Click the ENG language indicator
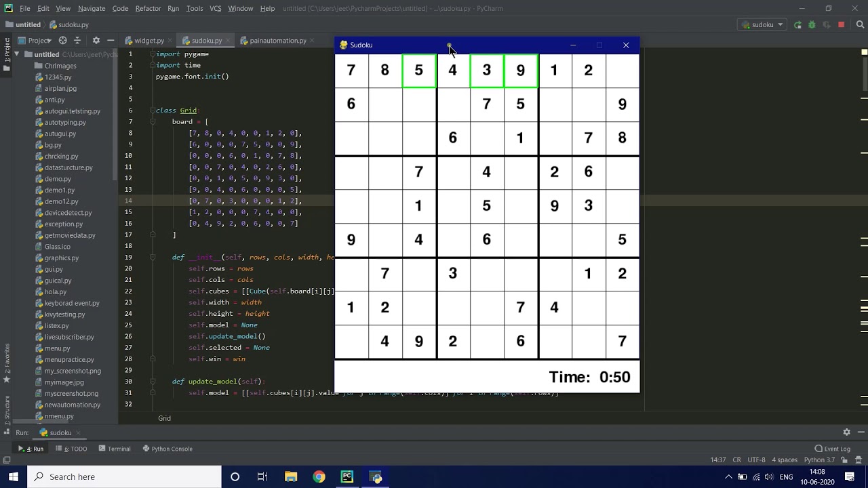 (786, 476)
